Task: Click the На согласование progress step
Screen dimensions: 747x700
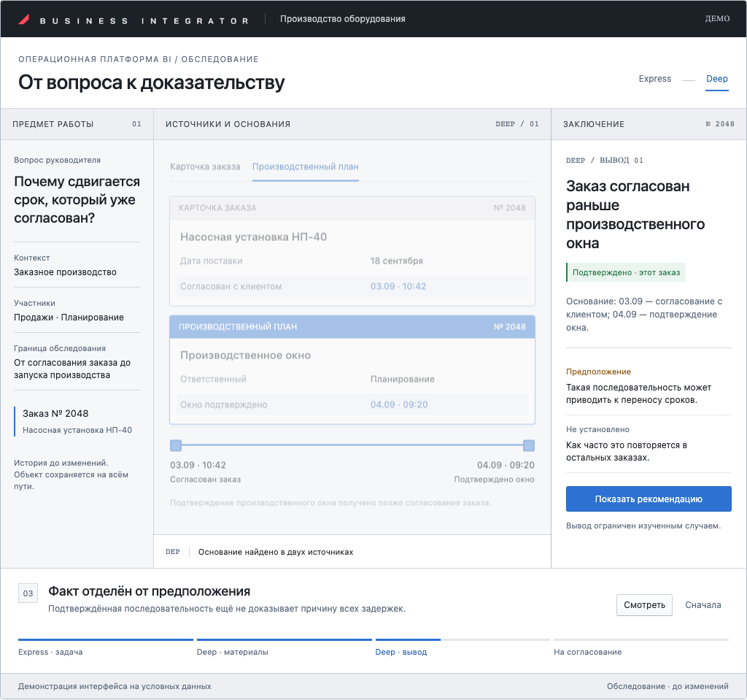Action: click(641, 647)
